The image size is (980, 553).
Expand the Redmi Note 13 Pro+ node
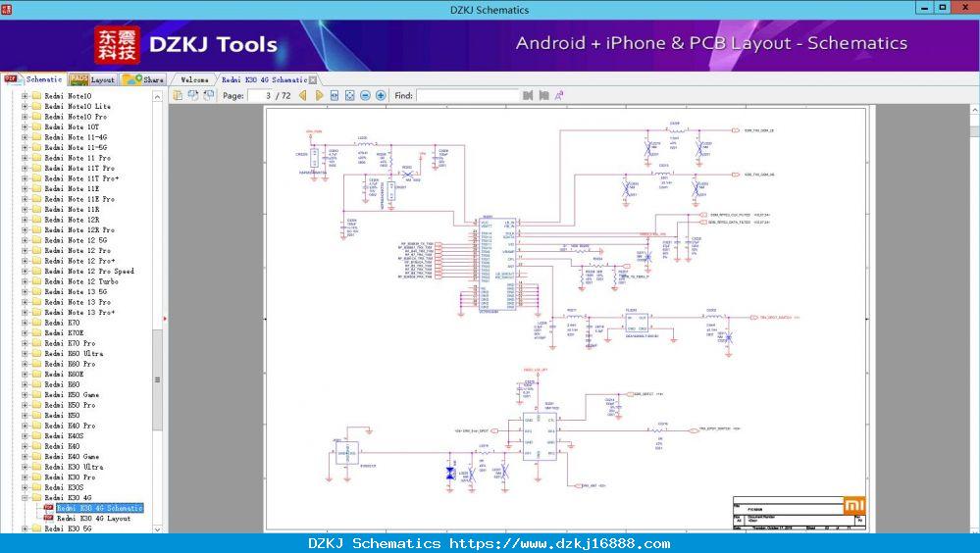tap(25, 313)
